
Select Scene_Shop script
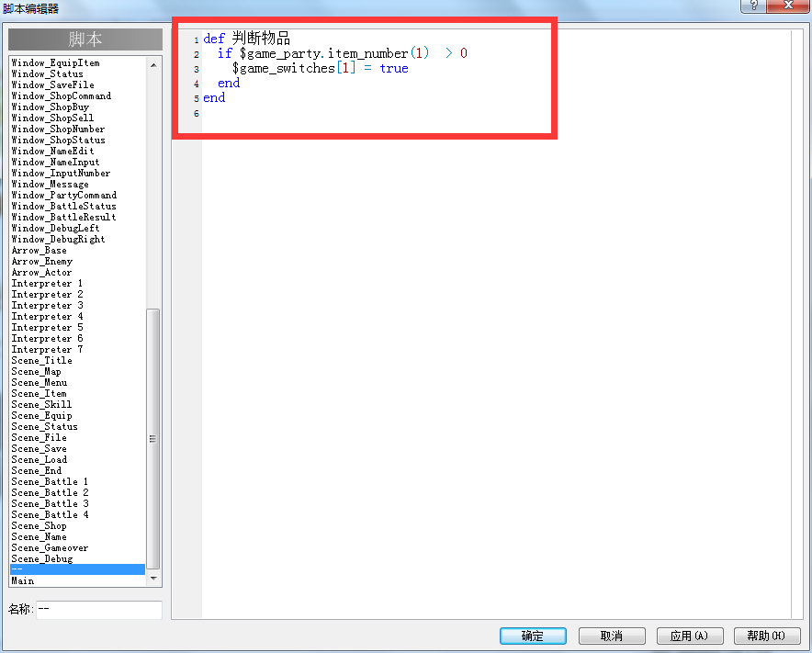point(39,526)
